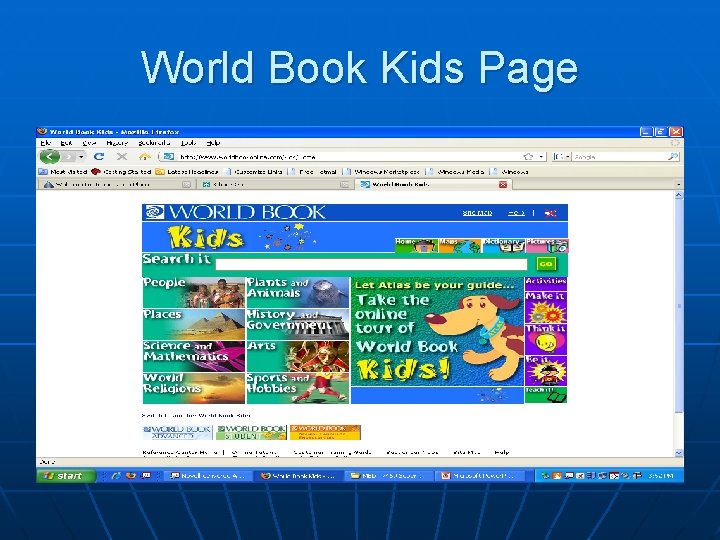
Task: Go back with the green Back arrow
Action: tap(50, 157)
